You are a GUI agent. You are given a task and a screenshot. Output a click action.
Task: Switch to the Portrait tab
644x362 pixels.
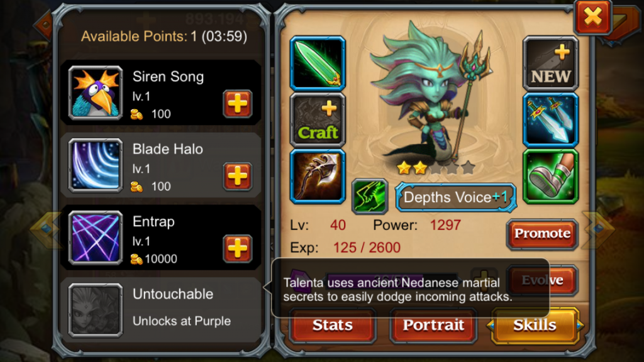[x=433, y=326]
